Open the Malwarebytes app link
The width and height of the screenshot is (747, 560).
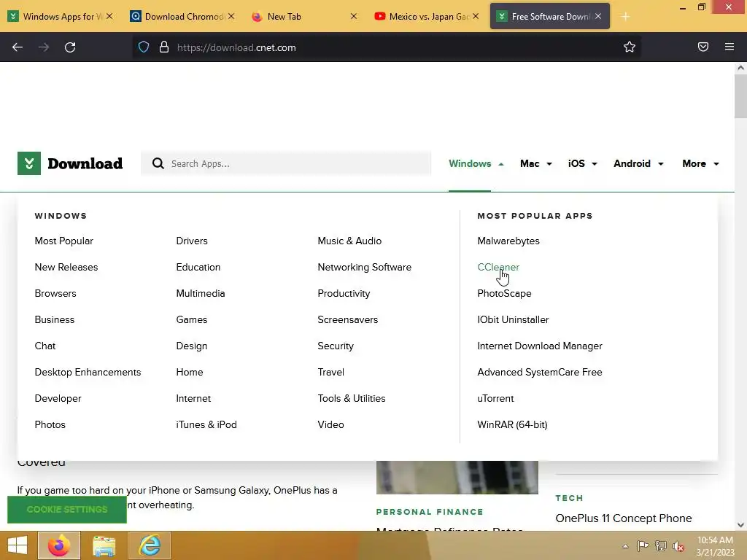coord(508,241)
